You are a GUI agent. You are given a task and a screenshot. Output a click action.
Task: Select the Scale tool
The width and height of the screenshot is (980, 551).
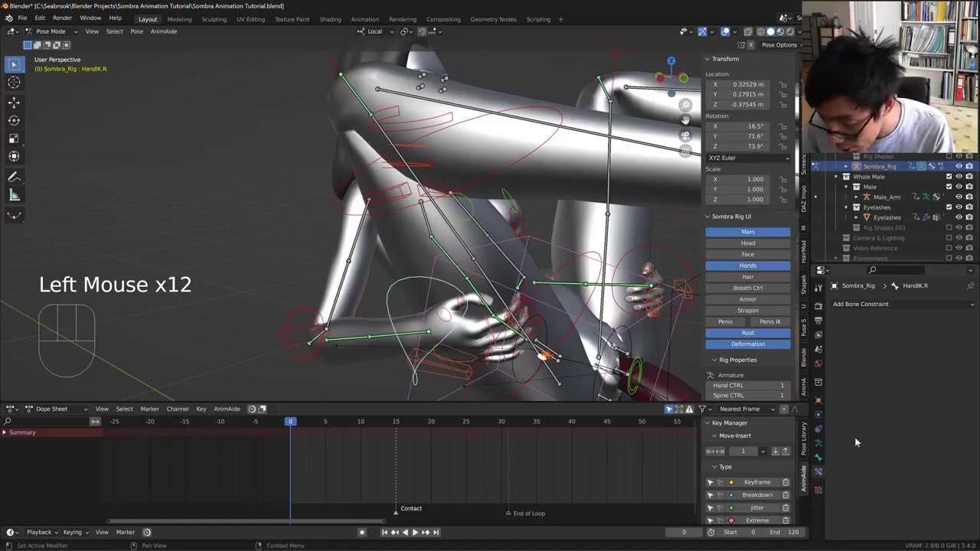(x=14, y=139)
